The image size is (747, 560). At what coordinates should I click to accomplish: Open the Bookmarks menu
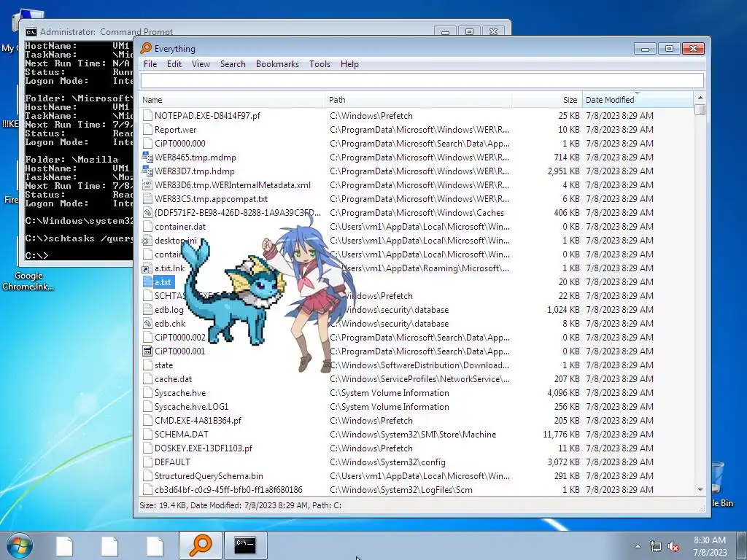(x=277, y=64)
